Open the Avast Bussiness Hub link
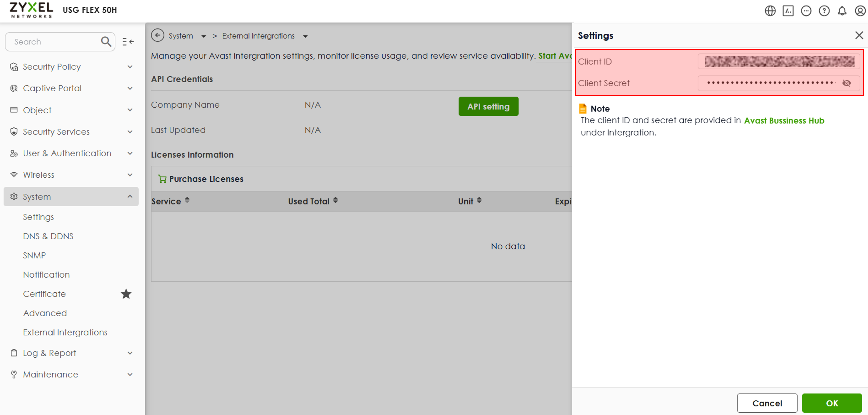 tap(784, 120)
